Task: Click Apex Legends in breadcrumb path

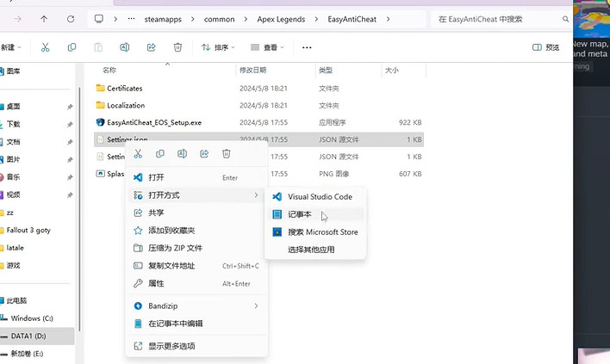Action: pyautogui.click(x=281, y=20)
